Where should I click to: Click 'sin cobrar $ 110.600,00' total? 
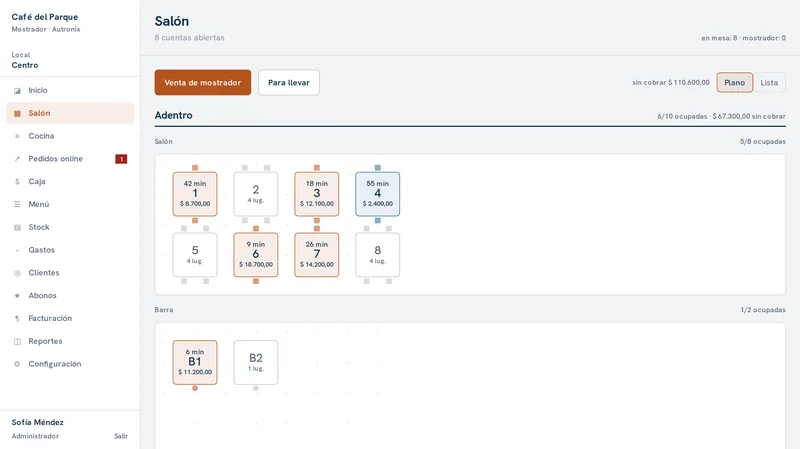671,83
